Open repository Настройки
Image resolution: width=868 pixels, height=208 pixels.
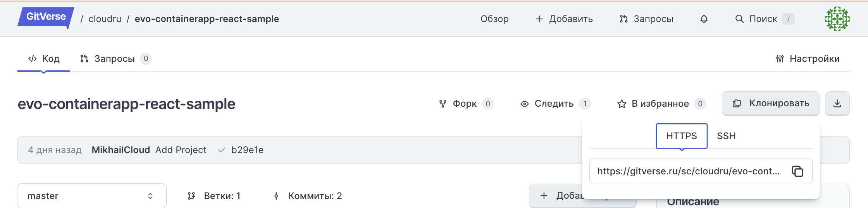pos(808,59)
